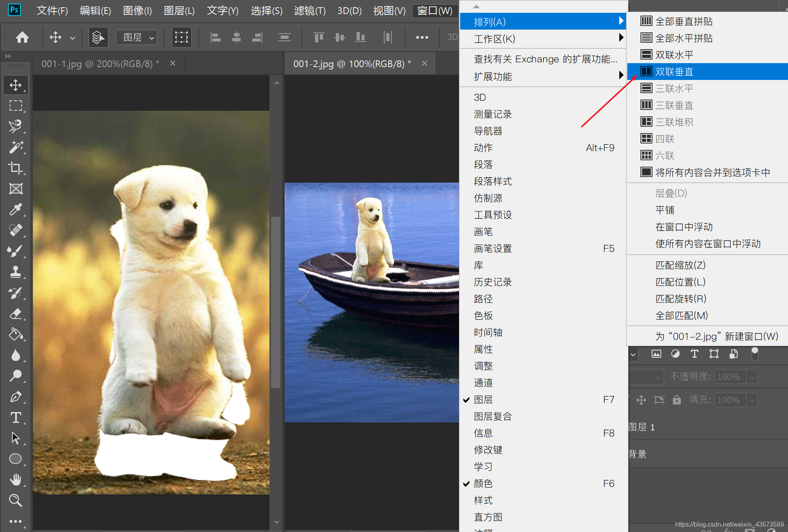
Task: Select the Crop tool
Action: [16, 168]
